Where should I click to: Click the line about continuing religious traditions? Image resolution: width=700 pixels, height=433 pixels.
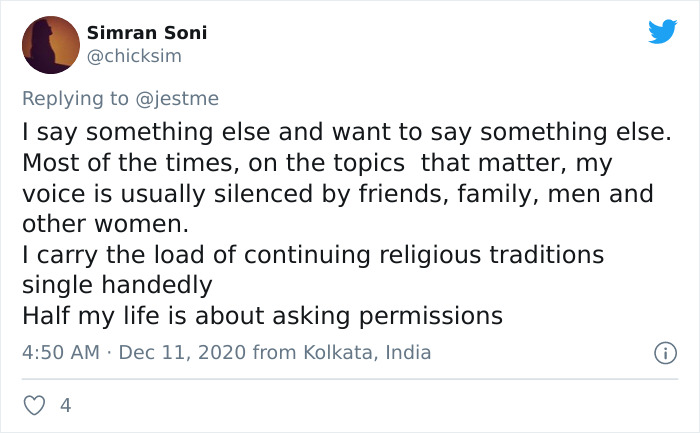(312, 254)
